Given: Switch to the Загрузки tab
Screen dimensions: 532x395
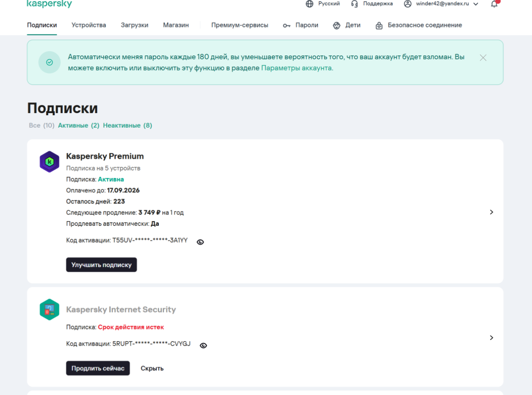Looking at the screenshot, I should point(134,25).
